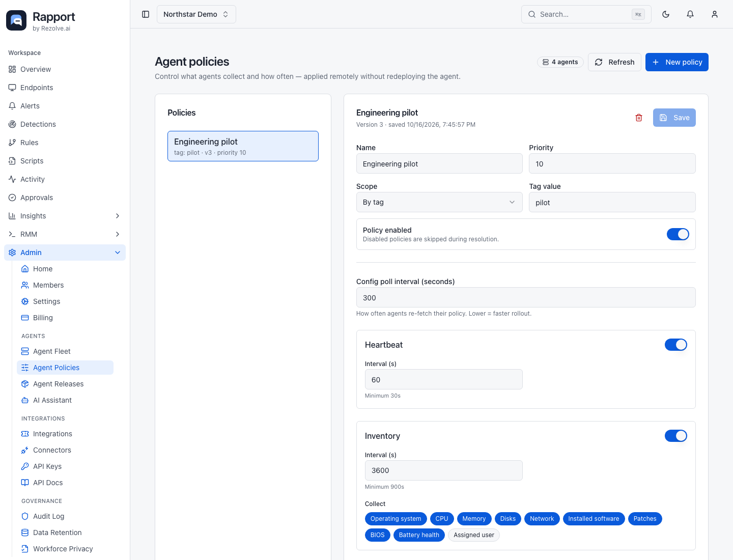Screen dimensions: 733x560
Task: Click the Rapport logo icon
Action: (16, 20)
